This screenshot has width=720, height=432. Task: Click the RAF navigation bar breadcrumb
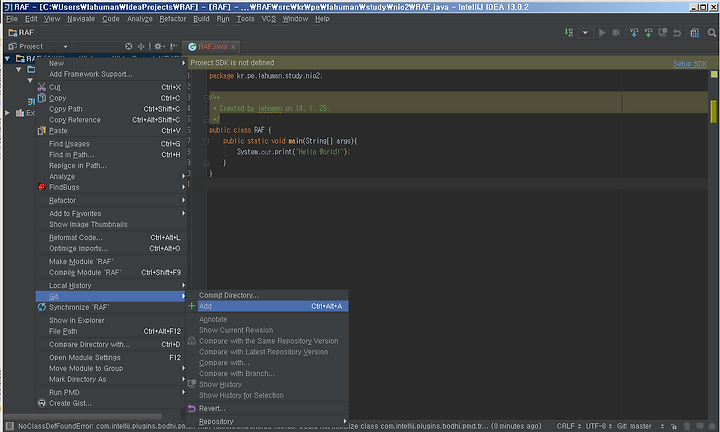(21, 33)
